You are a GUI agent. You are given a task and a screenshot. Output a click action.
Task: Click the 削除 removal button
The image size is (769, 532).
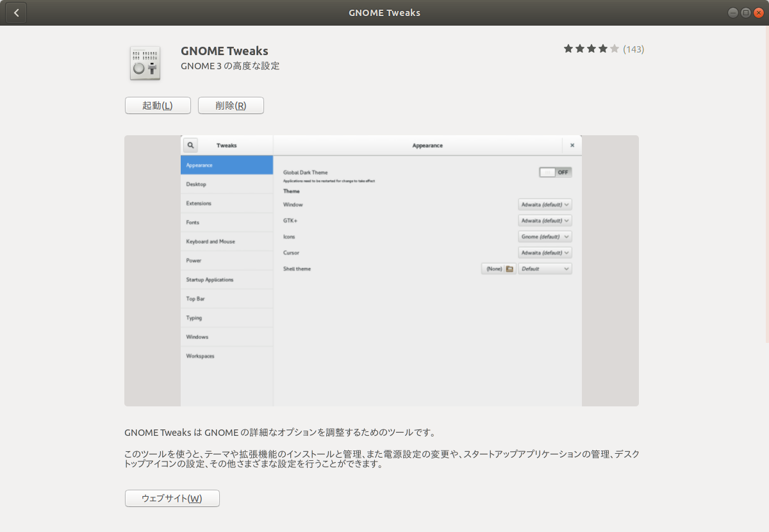point(231,105)
